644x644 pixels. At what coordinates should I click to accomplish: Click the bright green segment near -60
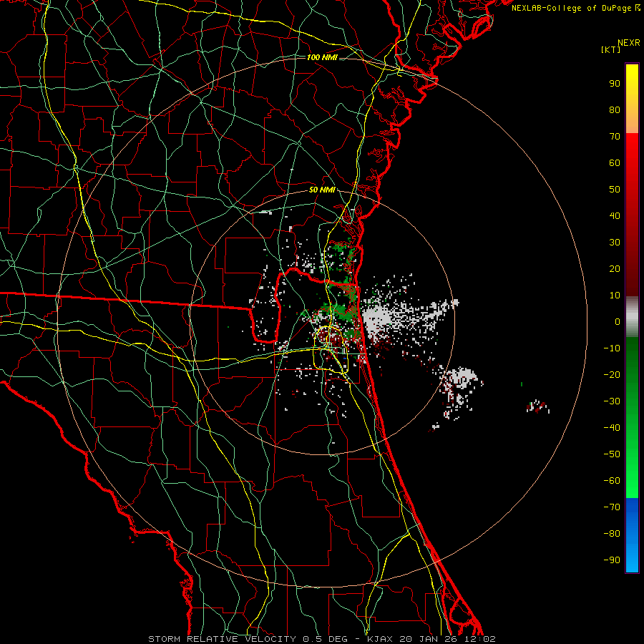point(632,481)
